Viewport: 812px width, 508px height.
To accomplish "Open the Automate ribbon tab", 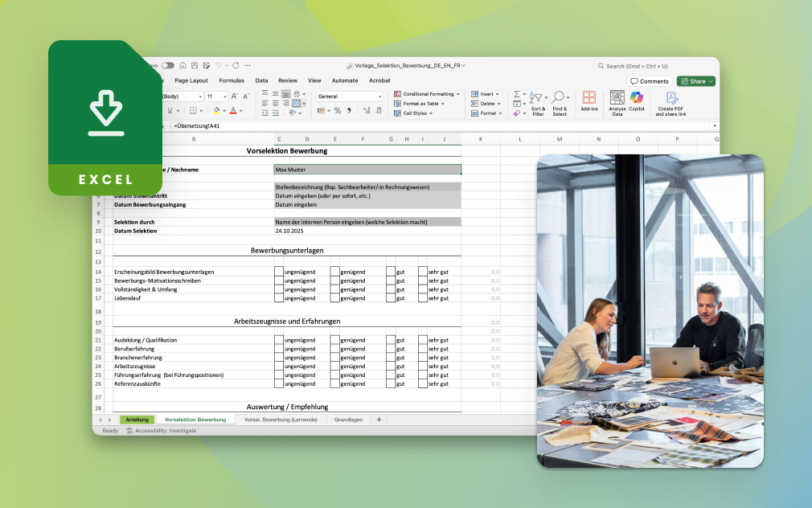I will (x=345, y=81).
